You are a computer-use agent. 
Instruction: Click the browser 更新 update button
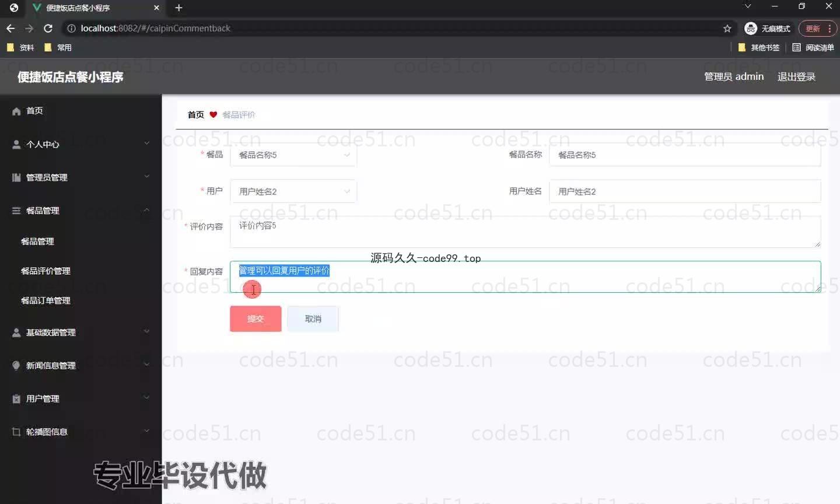(x=818, y=28)
